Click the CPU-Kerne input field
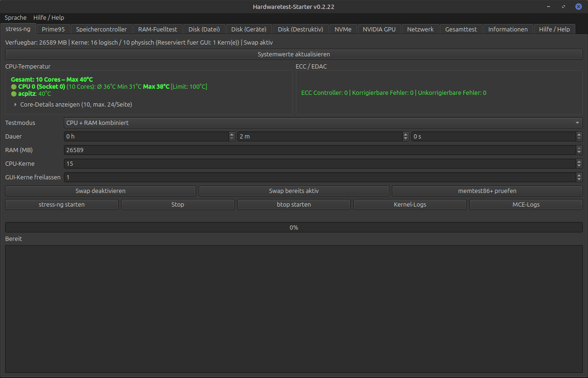 pyautogui.click(x=320, y=164)
